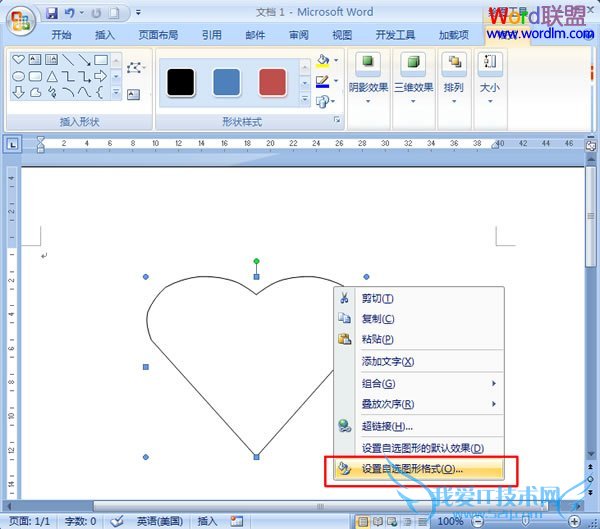The height and width of the screenshot is (529, 600).
Task: Expand the shapes gallery More arrow
Action: pyautogui.click(x=116, y=92)
